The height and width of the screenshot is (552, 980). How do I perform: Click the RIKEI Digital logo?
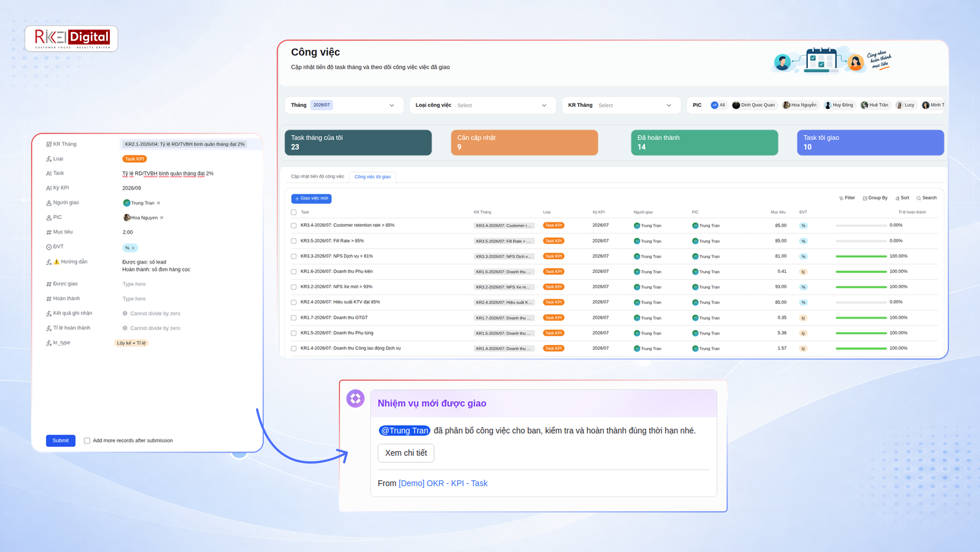(x=71, y=39)
